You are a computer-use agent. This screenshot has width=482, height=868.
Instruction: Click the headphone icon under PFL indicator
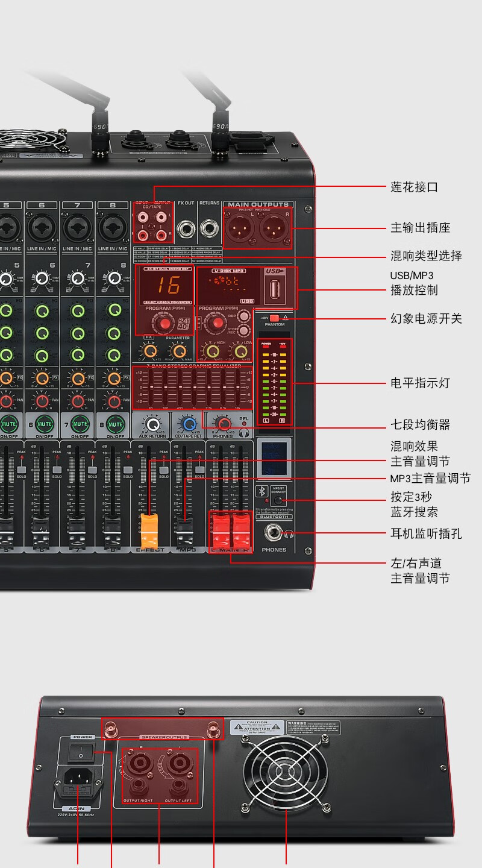[243, 433]
